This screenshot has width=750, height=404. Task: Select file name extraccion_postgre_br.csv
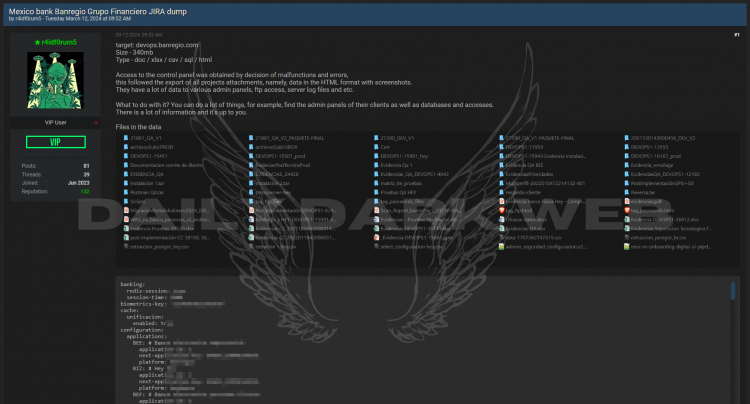(x=659, y=238)
